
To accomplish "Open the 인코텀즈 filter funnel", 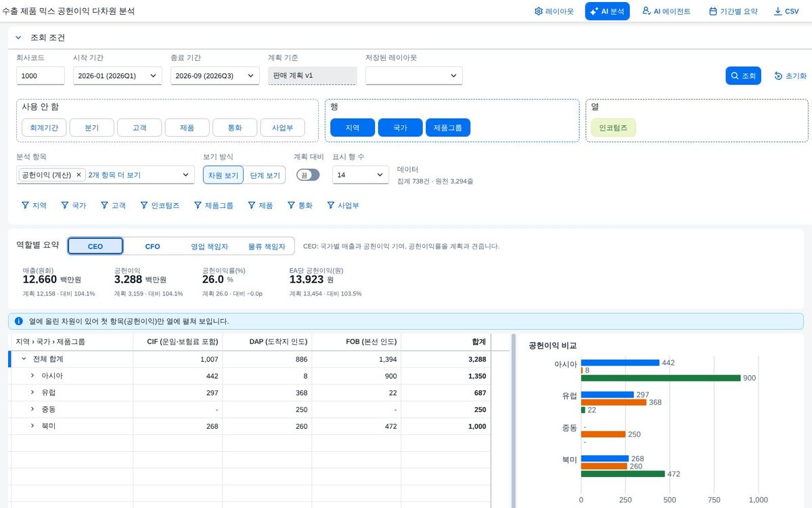I will tap(144, 205).
